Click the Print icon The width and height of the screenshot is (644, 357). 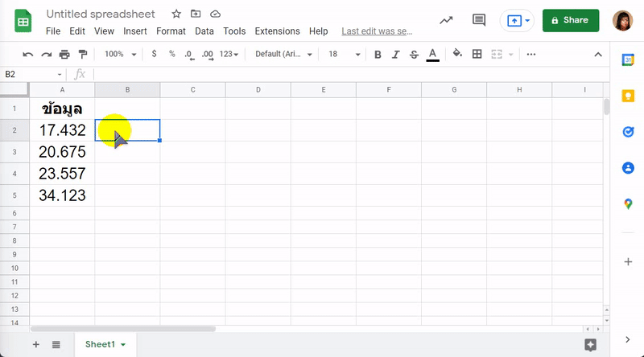point(64,54)
